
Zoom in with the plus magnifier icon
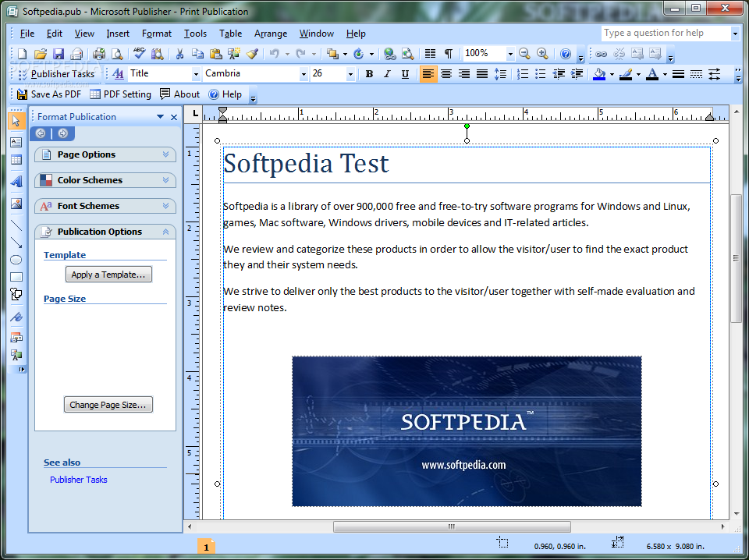coord(542,54)
